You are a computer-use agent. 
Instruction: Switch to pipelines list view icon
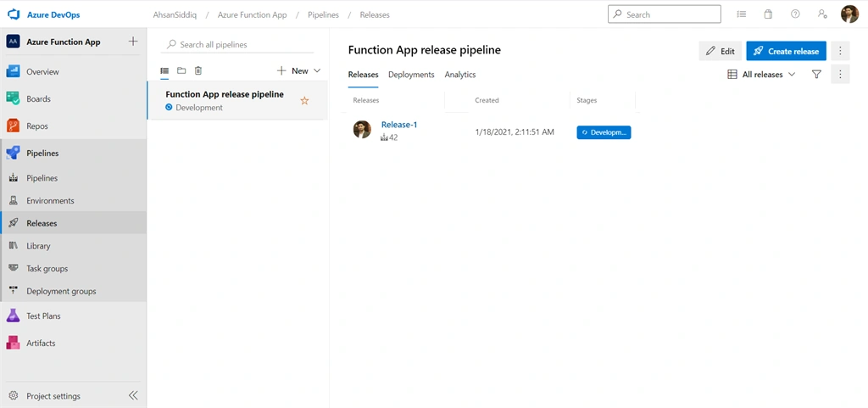(164, 71)
